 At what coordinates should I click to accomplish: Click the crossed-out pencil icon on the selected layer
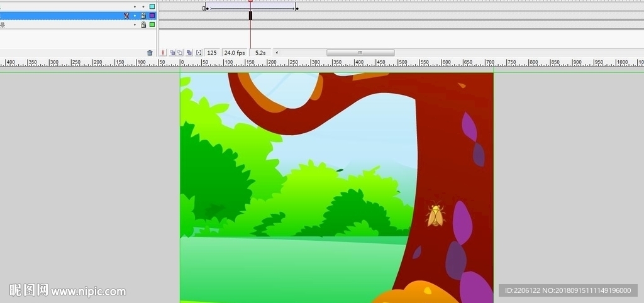(x=126, y=16)
